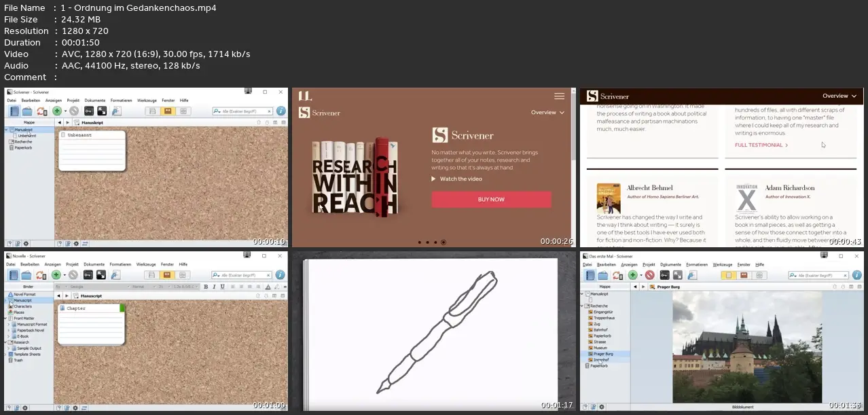Click binder footer gear icon in Das erste Mal window
Viewport: 868px width, 415px height.
(x=602, y=406)
